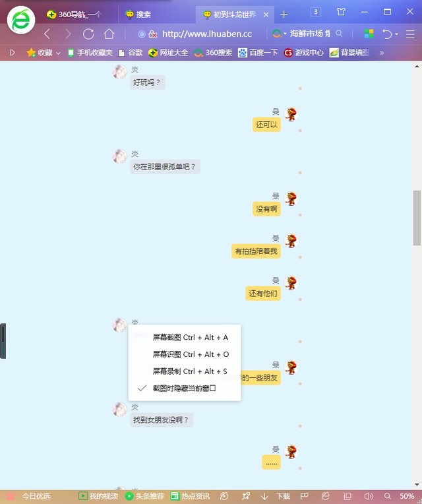This screenshot has height=504, width=422.
Task: Click the skin T-shirt icon in title bar
Action: coord(341,12)
